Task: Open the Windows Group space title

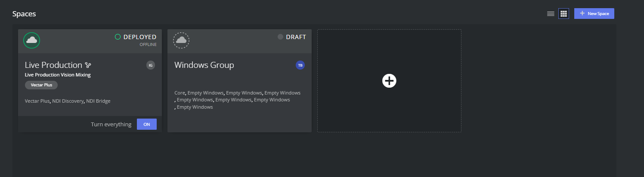Action: [204, 65]
